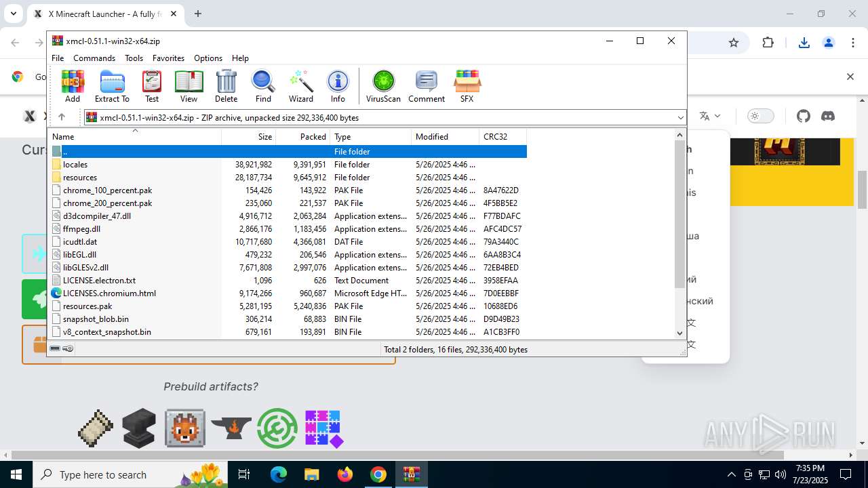Screen dimensions: 868x488
Task: Open Chrome three-dot menu
Action: pos(853,43)
